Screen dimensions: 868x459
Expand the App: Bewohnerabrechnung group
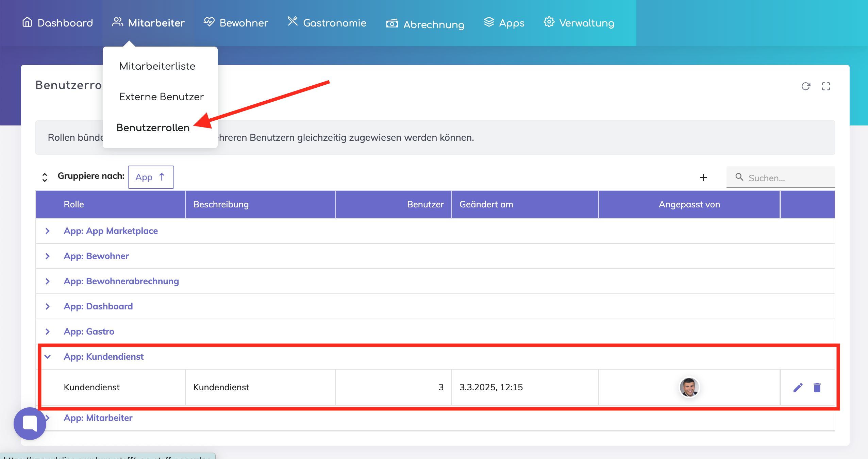[48, 281]
